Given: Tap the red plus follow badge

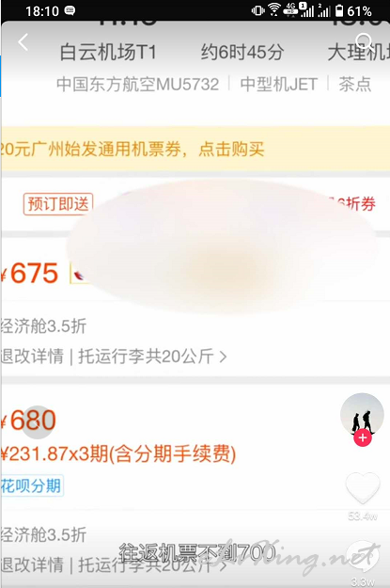Looking at the screenshot, I should pyautogui.click(x=362, y=437).
